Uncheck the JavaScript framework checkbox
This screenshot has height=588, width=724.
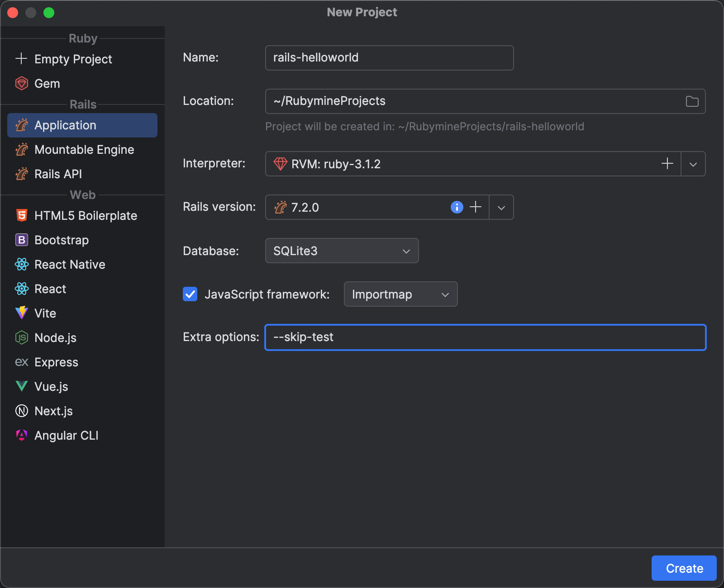coord(190,294)
